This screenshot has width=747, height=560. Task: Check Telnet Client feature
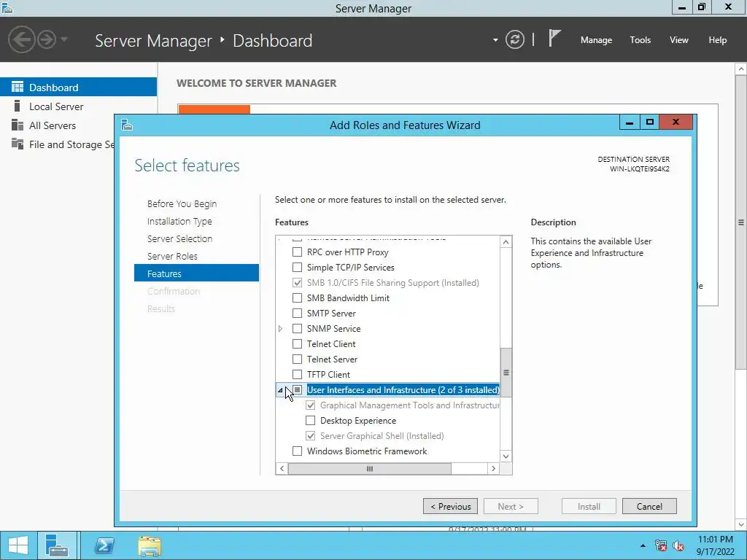click(x=297, y=344)
